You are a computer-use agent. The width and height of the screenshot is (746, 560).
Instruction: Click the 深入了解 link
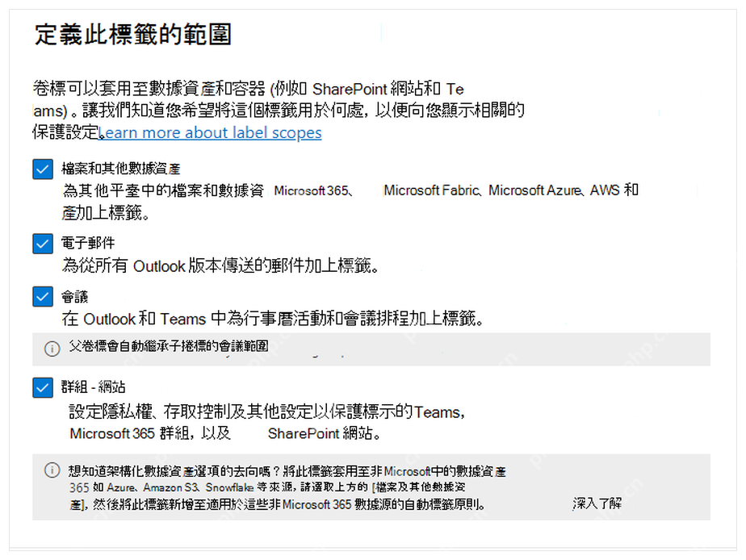click(x=597, y=504)
